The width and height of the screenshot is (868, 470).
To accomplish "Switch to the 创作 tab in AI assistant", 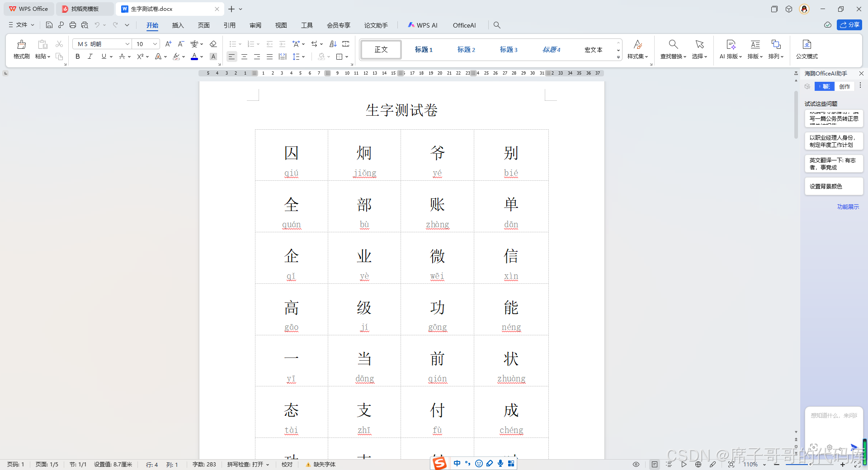I will click(x=844, y=86).
